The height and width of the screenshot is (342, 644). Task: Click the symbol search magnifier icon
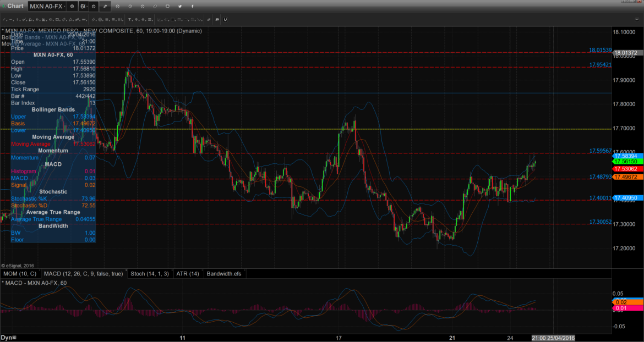[72, 6]
